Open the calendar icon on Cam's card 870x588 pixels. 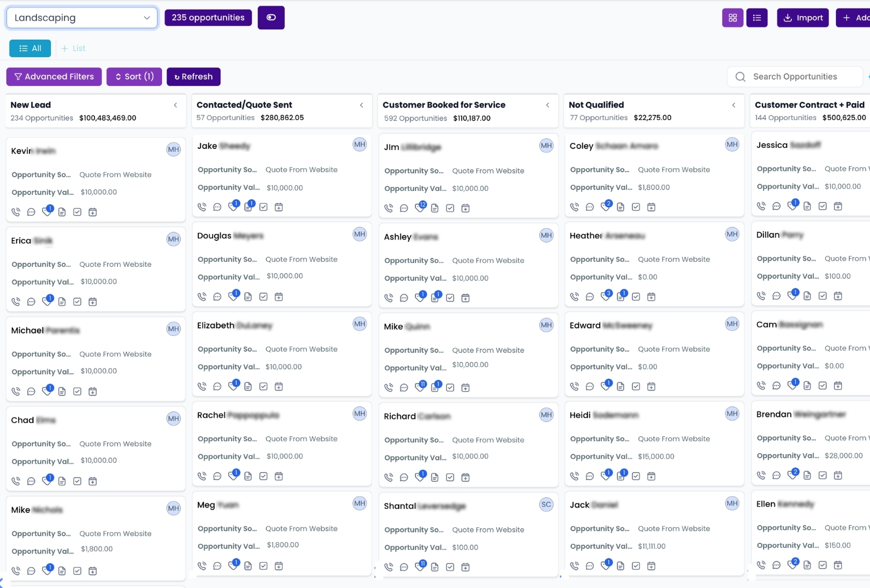click(x=838, y=385)
